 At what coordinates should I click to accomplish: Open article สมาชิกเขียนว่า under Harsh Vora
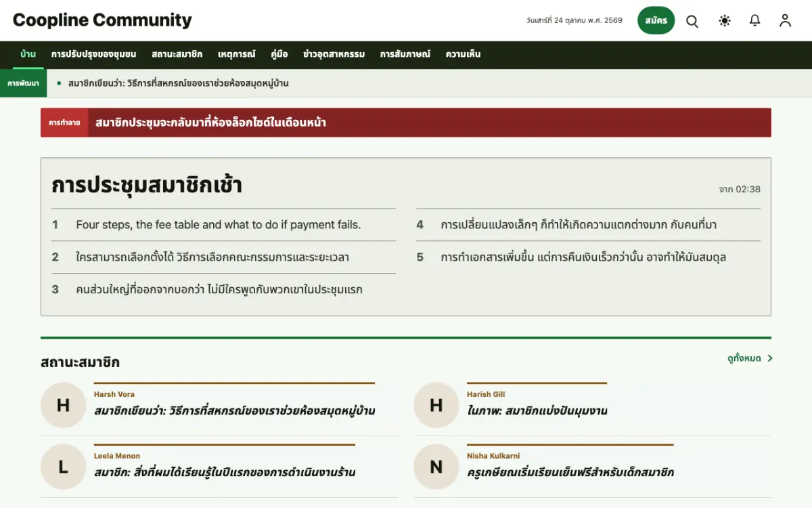[x=234, y=411]
